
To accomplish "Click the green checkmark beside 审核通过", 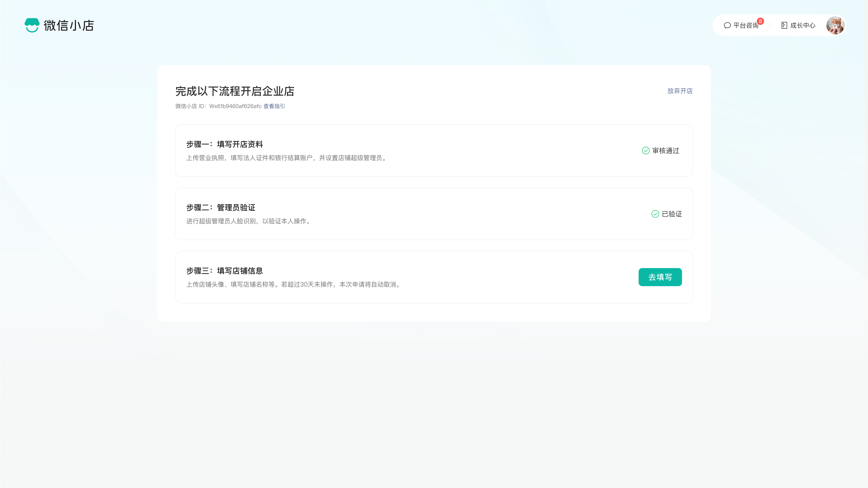I will 646,151.
